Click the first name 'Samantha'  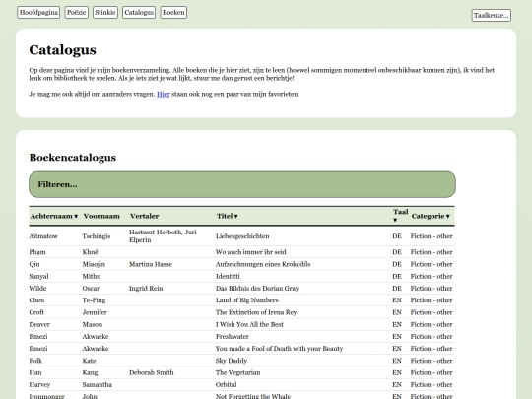tap(97, 385)
